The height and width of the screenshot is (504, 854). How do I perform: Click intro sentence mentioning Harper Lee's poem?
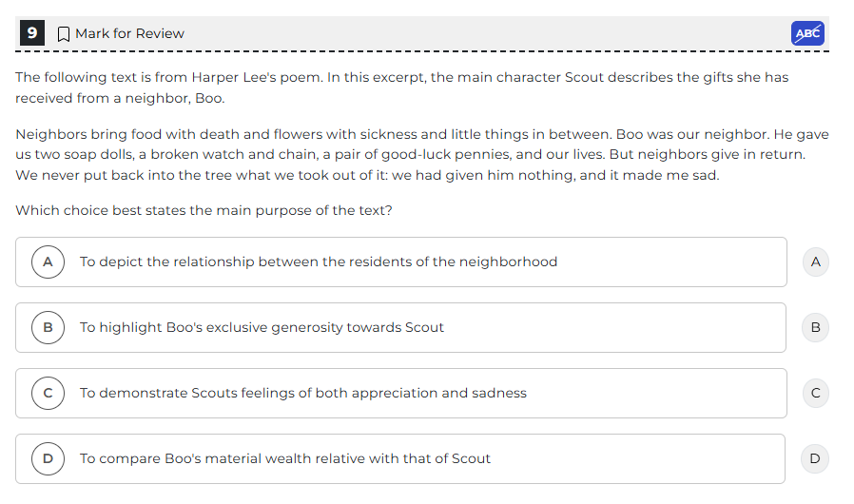pos(401,77)
